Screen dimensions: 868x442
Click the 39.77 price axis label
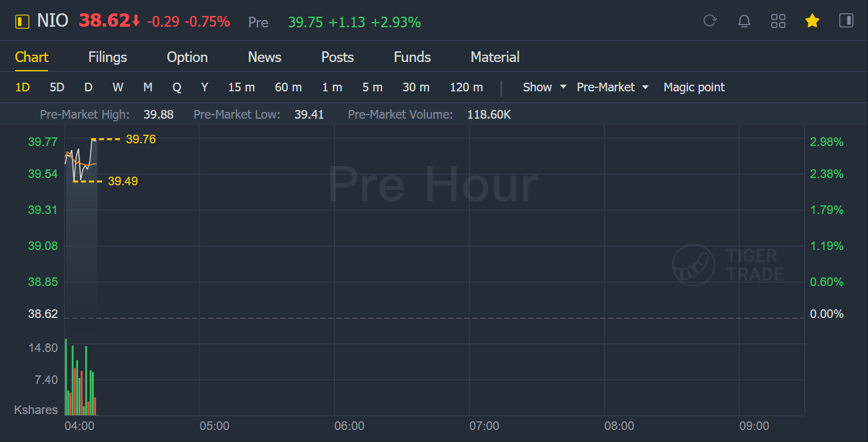(x=43, y=142)
